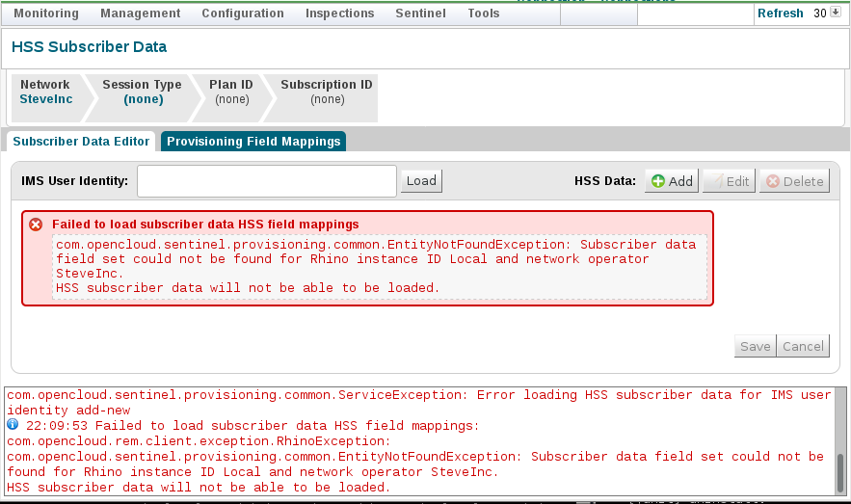This screenshot has height=504, width=851.
Task: Click the HSS Subscriber Data heading
Action: (x=89, y=46)
